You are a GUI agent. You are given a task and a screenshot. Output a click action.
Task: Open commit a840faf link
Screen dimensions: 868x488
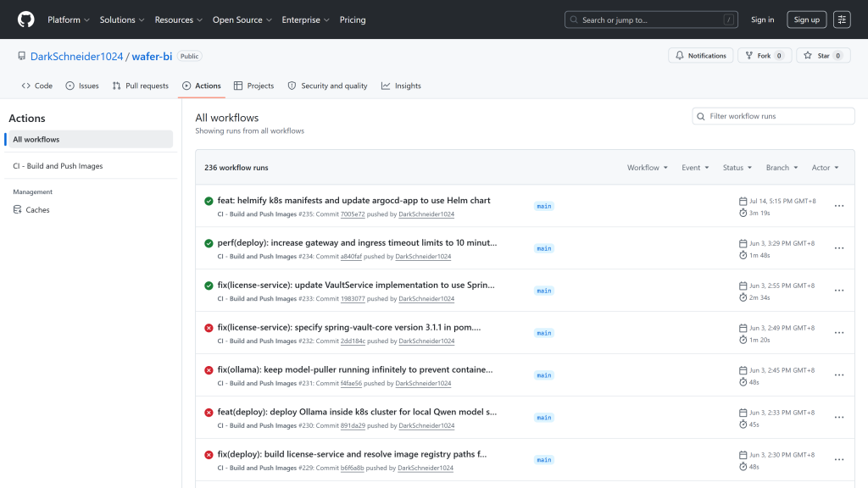pos(351,256)
